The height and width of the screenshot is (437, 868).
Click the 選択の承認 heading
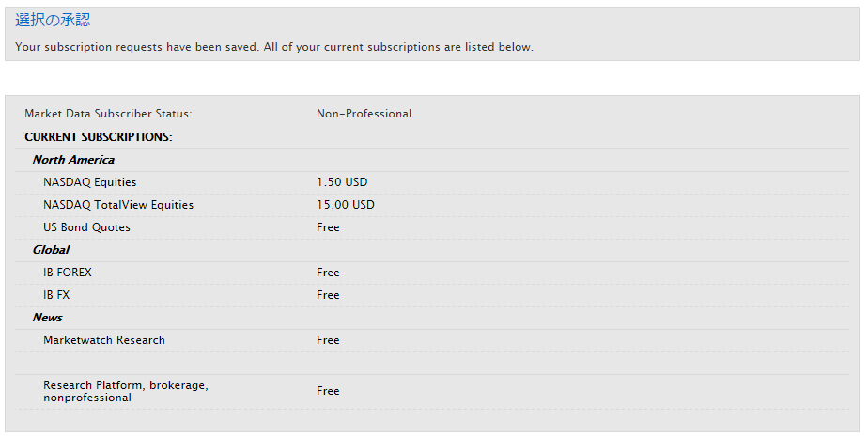pyautogui.click(x=53, y=21)
